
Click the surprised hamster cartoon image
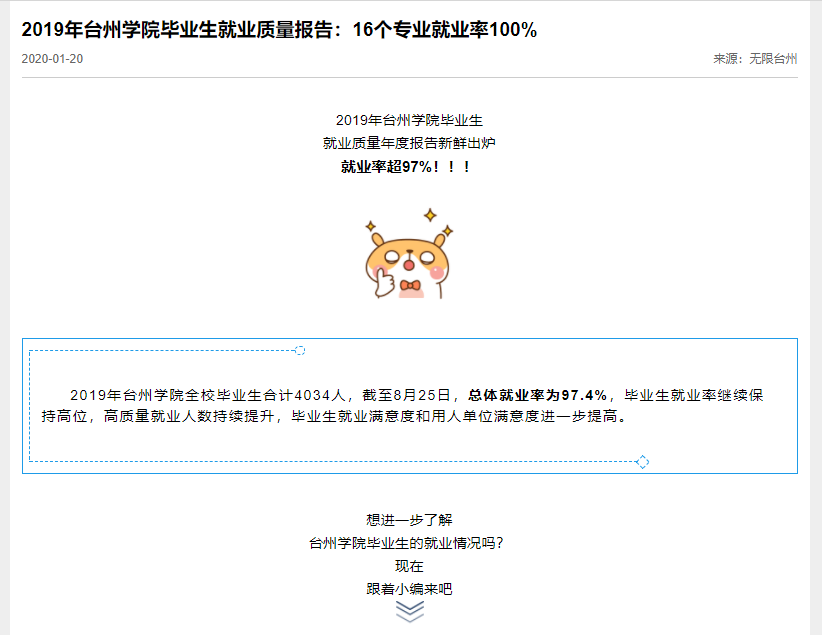click(x=409, y=253)
